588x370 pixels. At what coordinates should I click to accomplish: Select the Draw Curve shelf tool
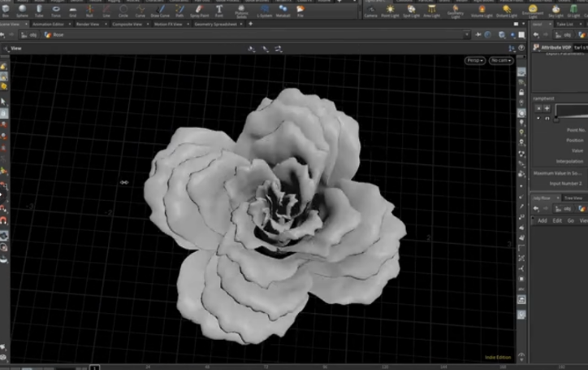[x=160, y=10]
